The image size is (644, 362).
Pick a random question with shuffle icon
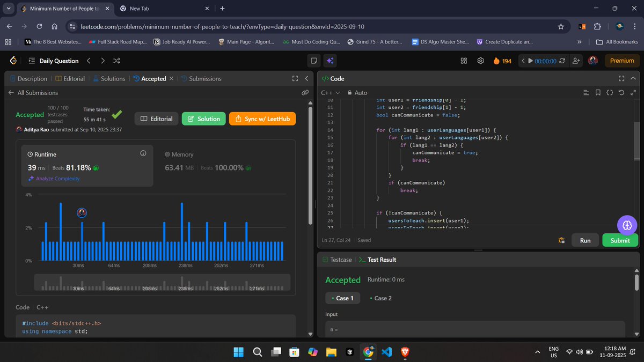(117, 61)
